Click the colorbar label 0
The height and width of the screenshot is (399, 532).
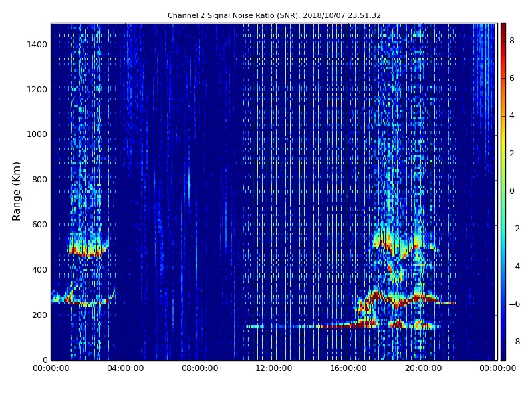(x=512, y=191)
